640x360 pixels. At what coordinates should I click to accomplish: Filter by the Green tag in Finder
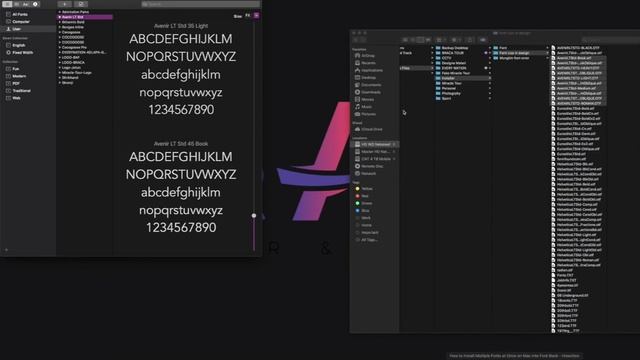363,203
